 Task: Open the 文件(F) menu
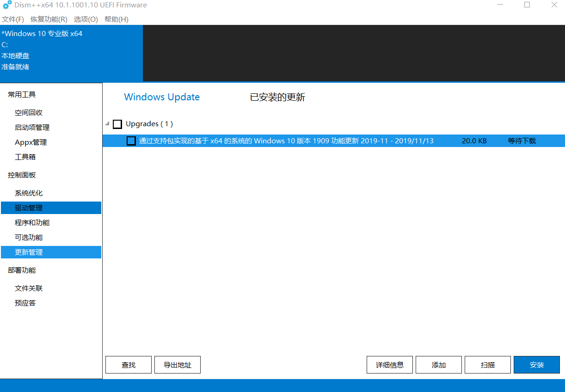pyautogui.click(x=12, y=19)
